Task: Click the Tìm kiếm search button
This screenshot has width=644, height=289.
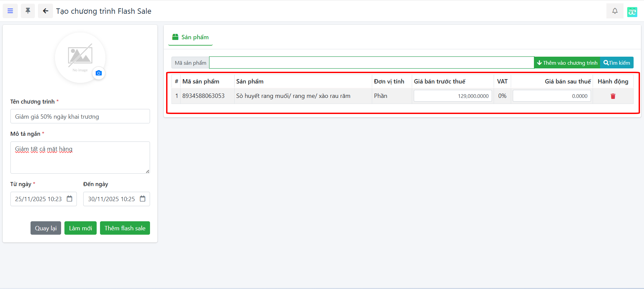Action: [616, 63]
